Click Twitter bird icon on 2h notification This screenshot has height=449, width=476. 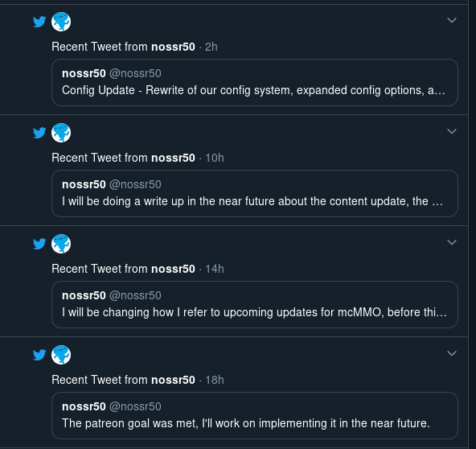(39, 22)
